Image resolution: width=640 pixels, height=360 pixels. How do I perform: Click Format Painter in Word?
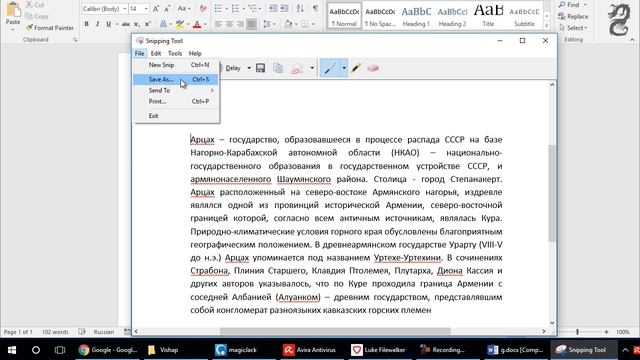(49, 28)
